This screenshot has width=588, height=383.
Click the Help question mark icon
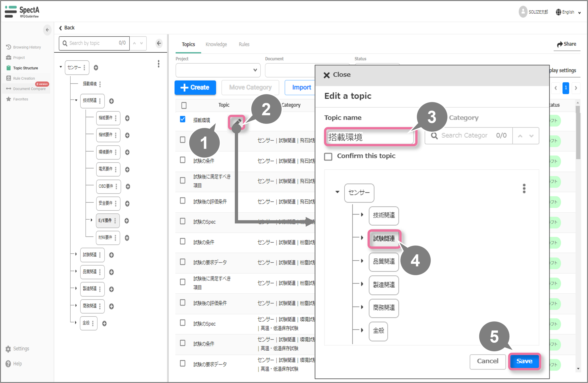[8, 364]
